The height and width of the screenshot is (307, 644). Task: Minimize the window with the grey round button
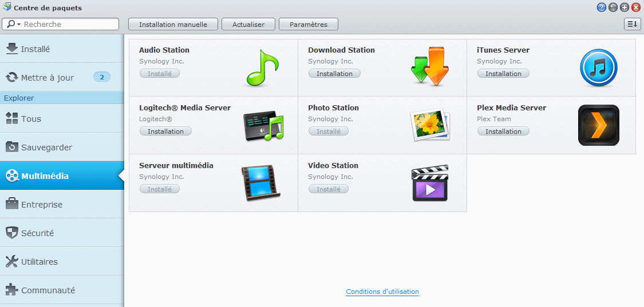point(613,7)
